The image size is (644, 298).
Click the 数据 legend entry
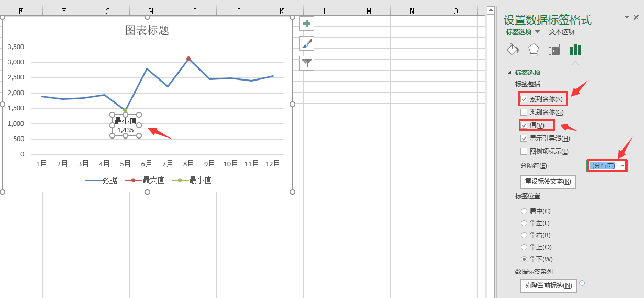click(102, 180)
